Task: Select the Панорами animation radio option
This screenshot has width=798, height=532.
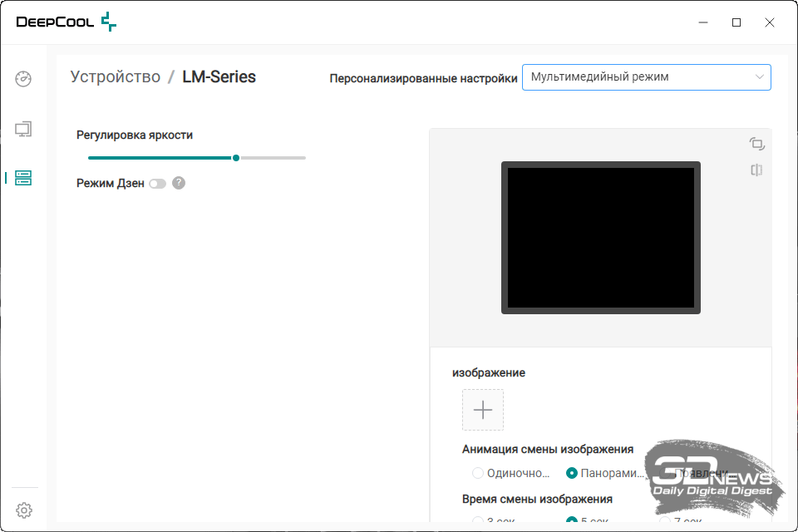Action: click(572, 473)
